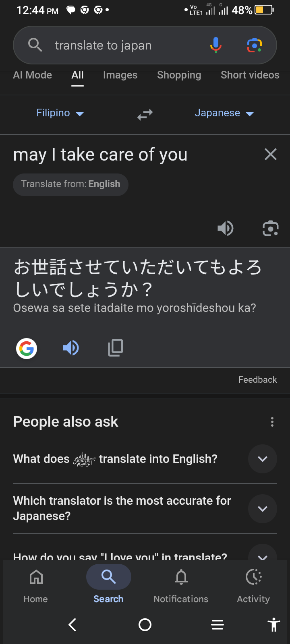
Task: Tap the voice search microphone icon
Action: pos(216,45)
